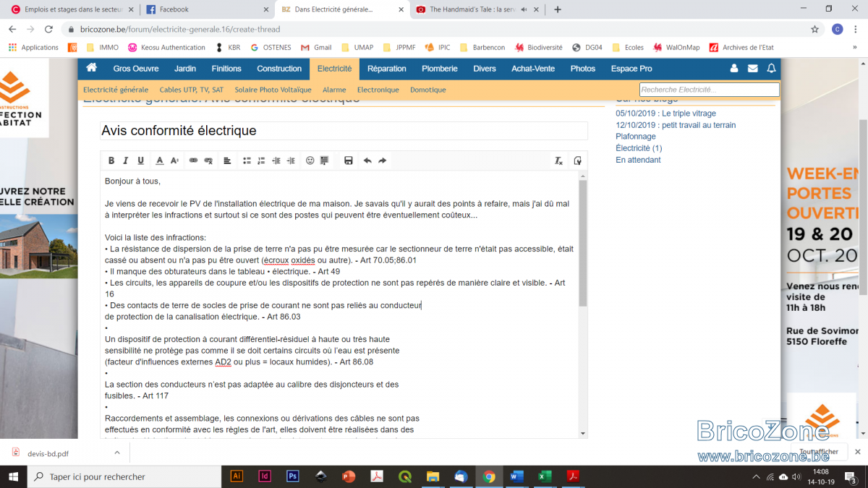Screen dimensions: 868x488
Task: Open private messages envelope icon
Action: coord(753,69)
